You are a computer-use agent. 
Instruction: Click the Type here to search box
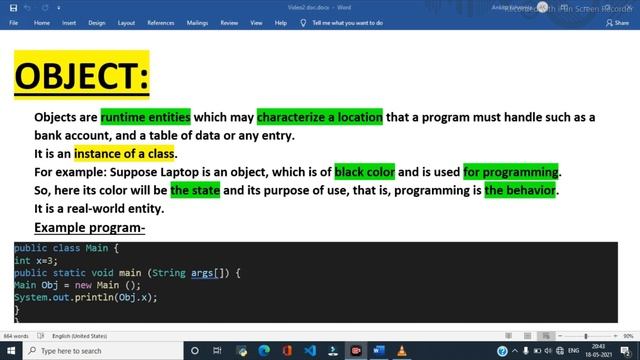click(x=103, y=351)
